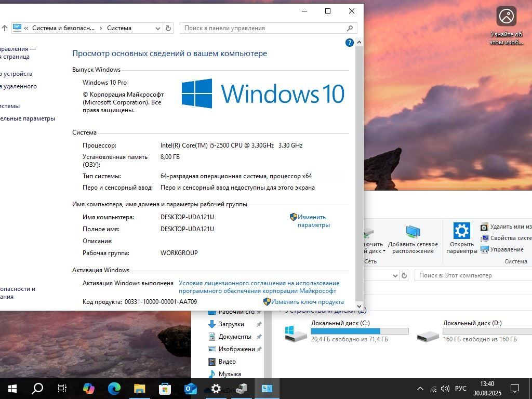
Task: Click Local Disk D: usage bar
Action: 487,331
